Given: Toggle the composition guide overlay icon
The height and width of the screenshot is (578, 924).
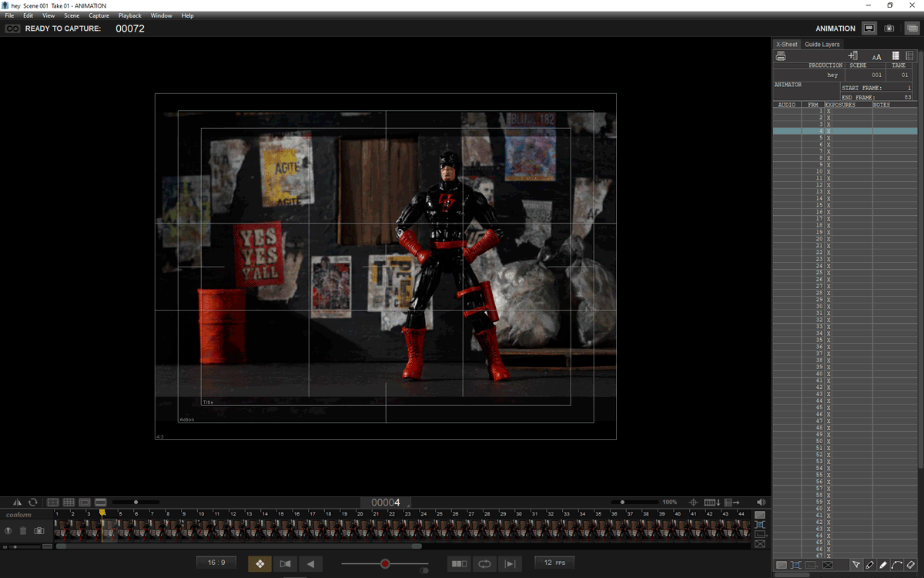Looking at the screenshot, I should point(52,502).
